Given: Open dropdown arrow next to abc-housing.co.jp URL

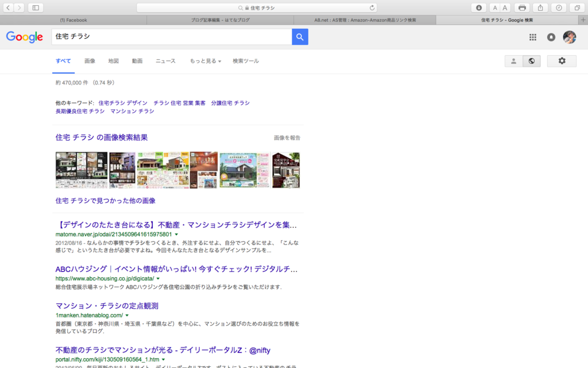Looking at the screenshot, I should [x=158, y=279].
